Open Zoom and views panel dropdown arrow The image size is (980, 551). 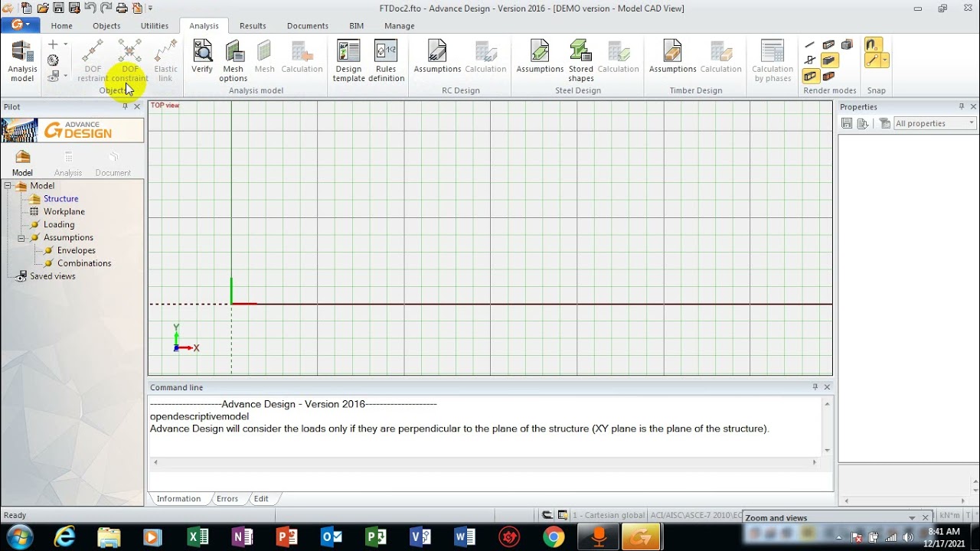click(x=912, y=518)
